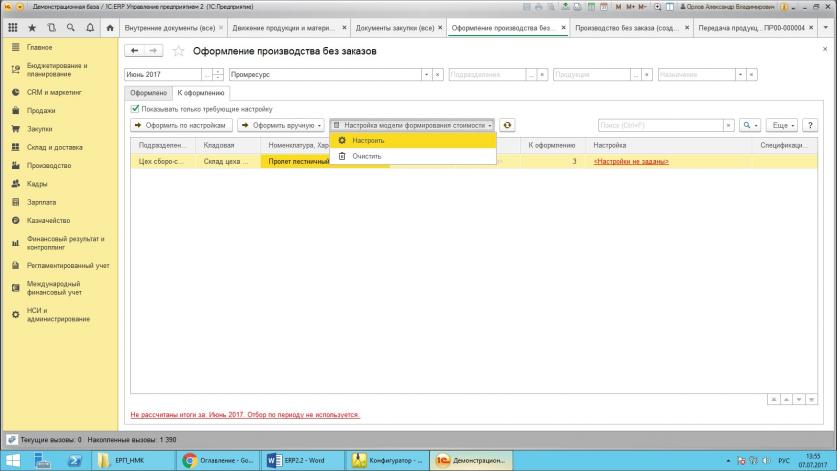Click the 'Оформить по настройкам' button
Image resolution: width=837 pixels, height=471 pixels.
(x=182, y=125)
